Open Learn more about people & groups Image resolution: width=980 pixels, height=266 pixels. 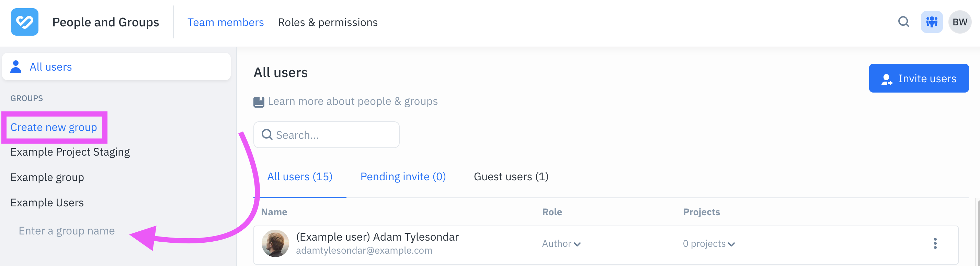coord(353,101)
